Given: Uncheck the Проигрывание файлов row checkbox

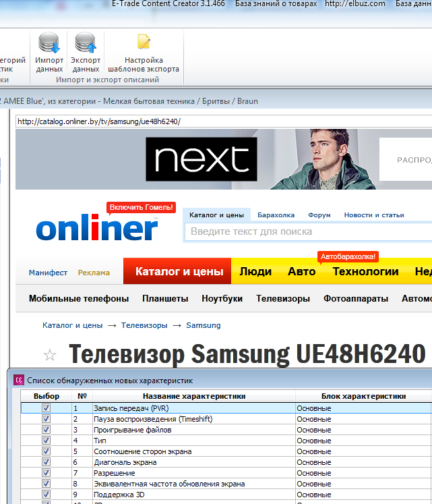Looking at the screenshot, I should [x=46, y=429].
